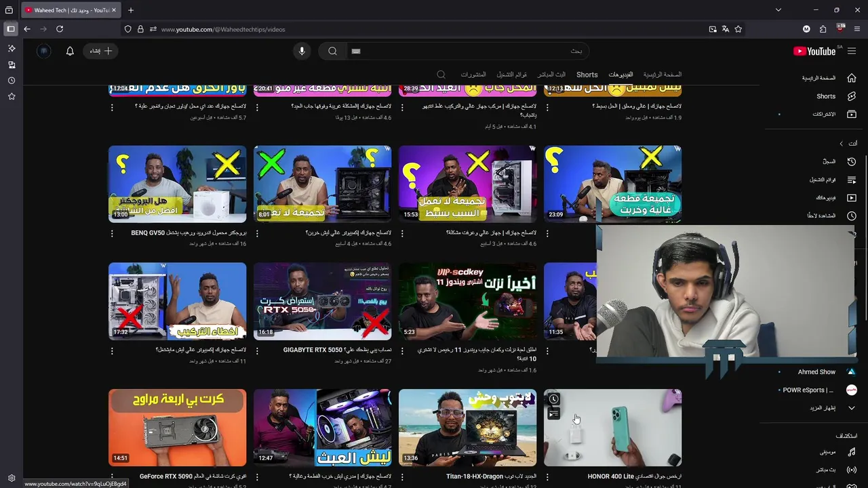Open more options for BENQ GV50 video
868x488 pixels.
point(112,233)
